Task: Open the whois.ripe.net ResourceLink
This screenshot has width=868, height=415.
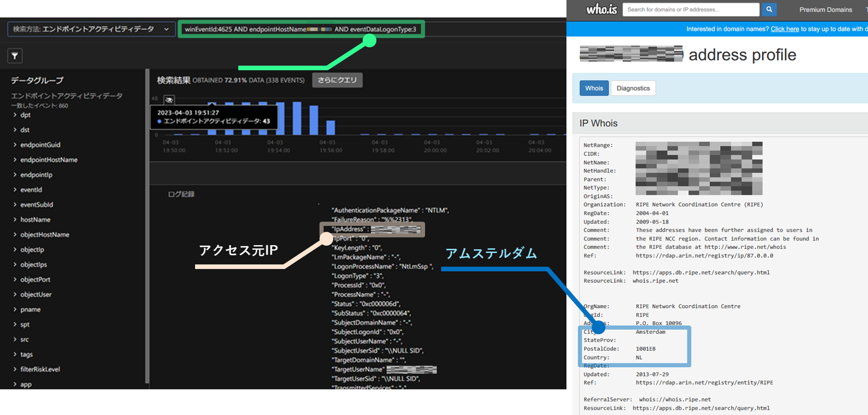Action: (x=655, y=281)
